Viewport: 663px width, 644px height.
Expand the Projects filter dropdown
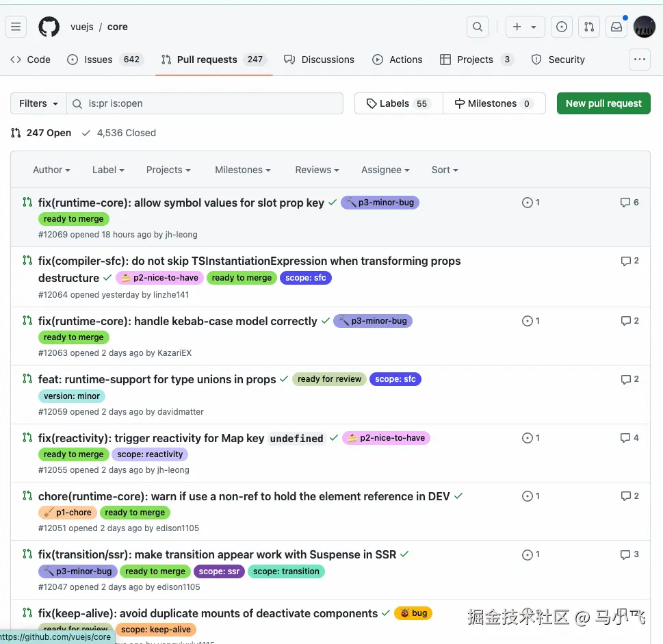coord(168,170)
